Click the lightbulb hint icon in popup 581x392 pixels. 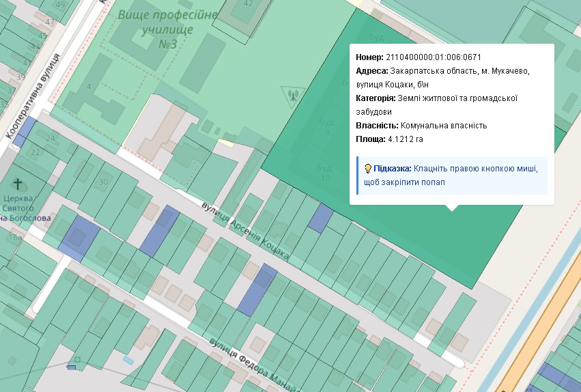tap(367, 169)
